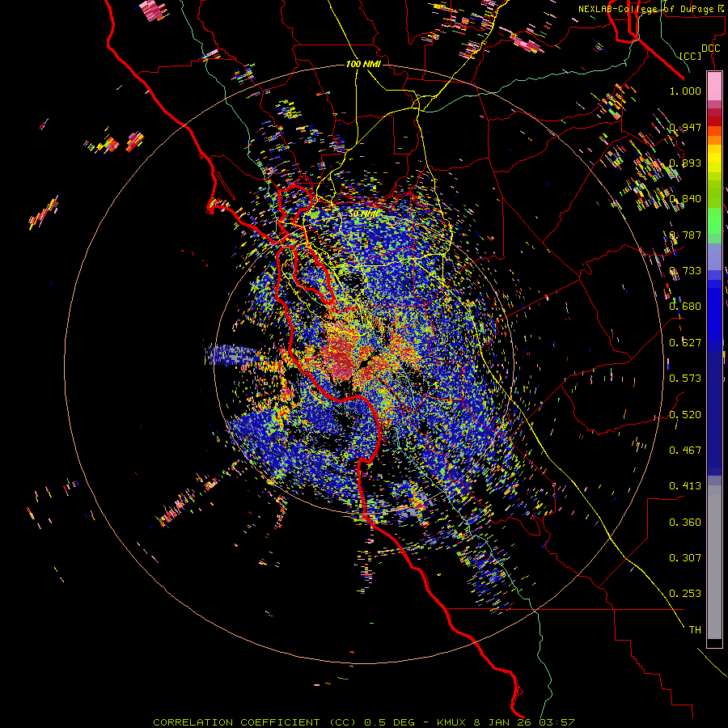Click the 0.840 scale value
728x728 pixels.
[x=685, y=199]
